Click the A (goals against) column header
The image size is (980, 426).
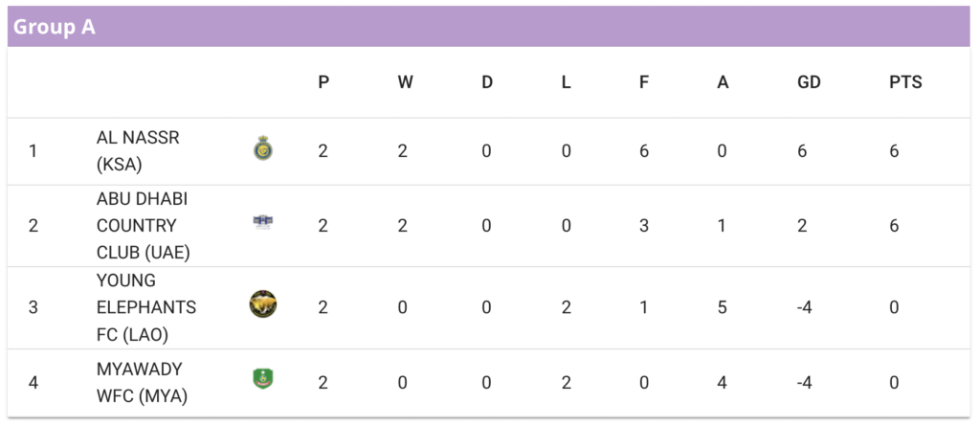tap(723, 82)
